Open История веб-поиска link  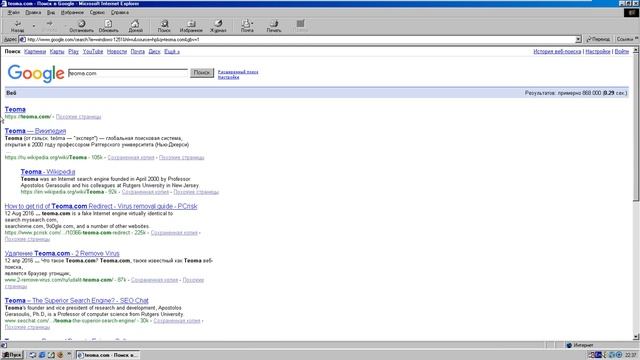tap(557, 51)
